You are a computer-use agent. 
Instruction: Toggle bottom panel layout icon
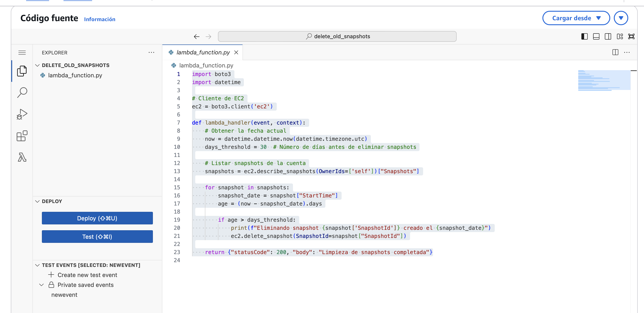coord(596,36)
